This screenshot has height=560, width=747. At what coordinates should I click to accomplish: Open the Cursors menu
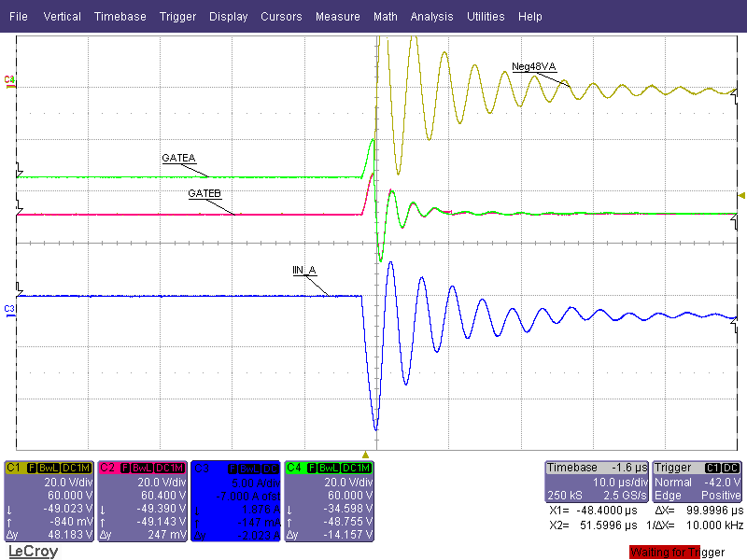coord(281,17)
